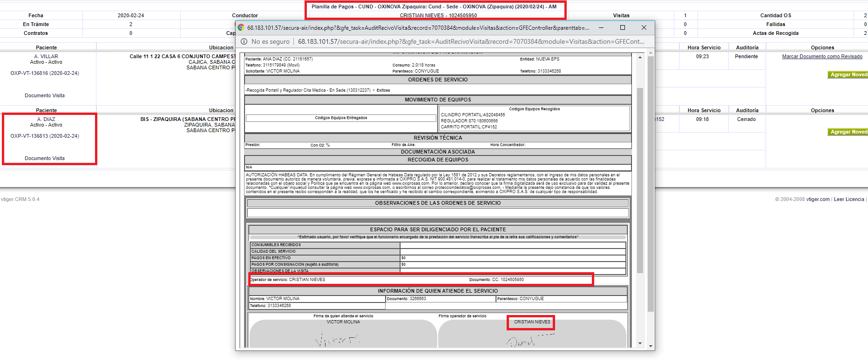Screen dimensions: 868x362
Task: Open Documento Visita for A. DIAZ
Action: pos(45,158)
